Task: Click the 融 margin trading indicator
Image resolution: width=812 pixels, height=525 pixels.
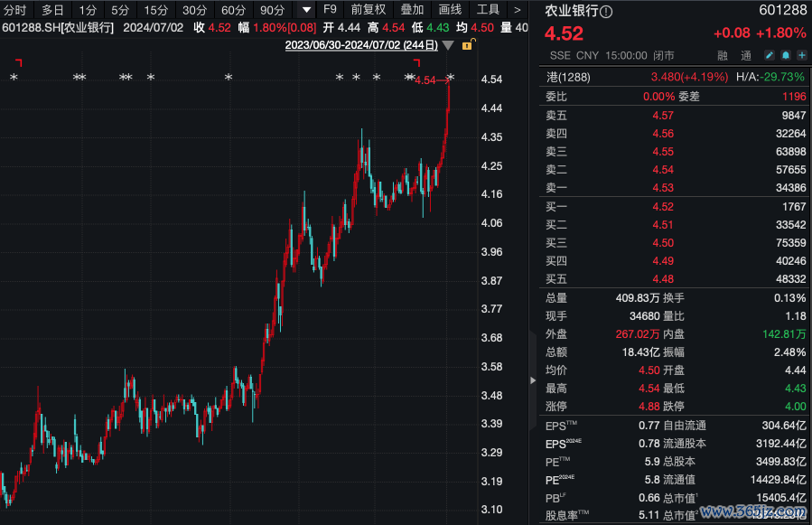Action: point(723,55)
